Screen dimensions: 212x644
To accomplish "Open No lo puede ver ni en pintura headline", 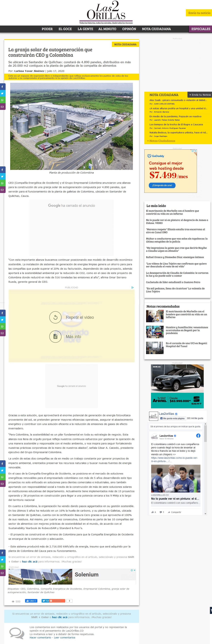I will tap(177, 221).
